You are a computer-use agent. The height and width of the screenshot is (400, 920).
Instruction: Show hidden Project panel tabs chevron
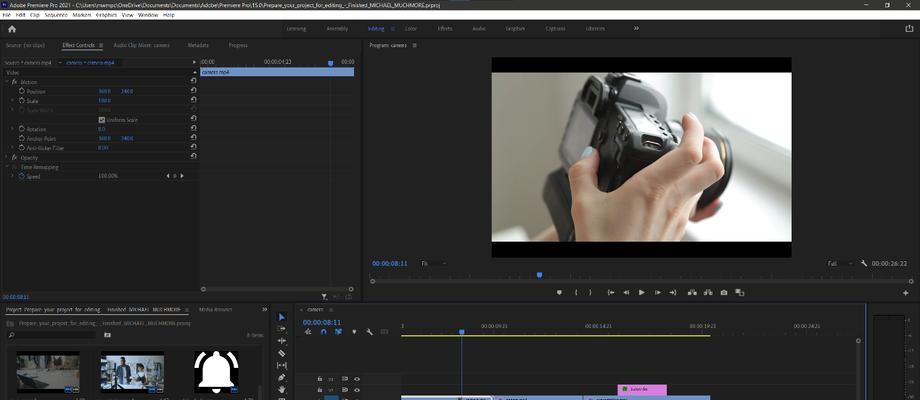265,309
